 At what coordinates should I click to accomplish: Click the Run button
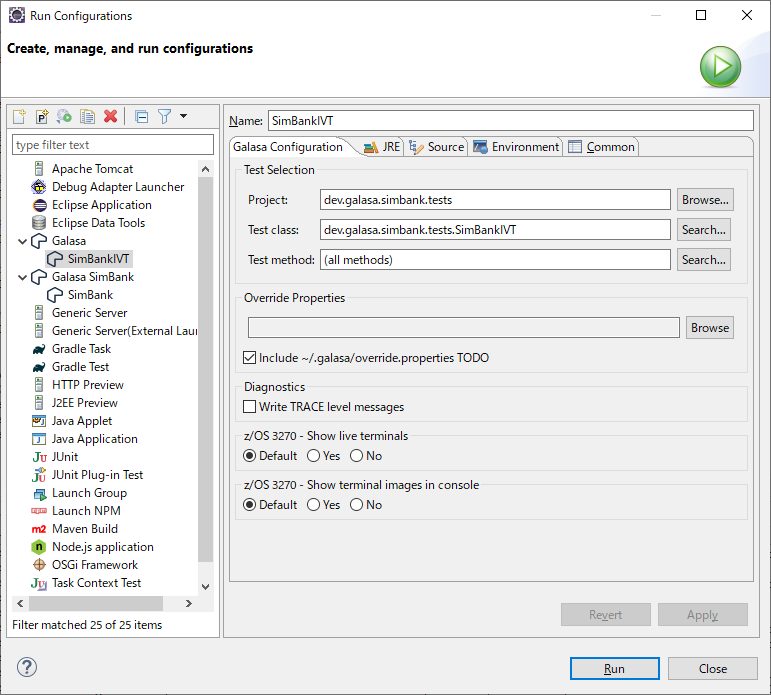615,669
